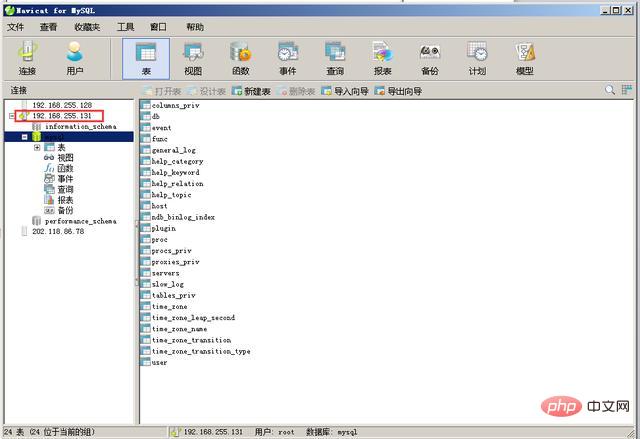The width and height of the screenshot is (640, 439).
Task: Select the time_zone_leap_second table
Action: [193, 318]
